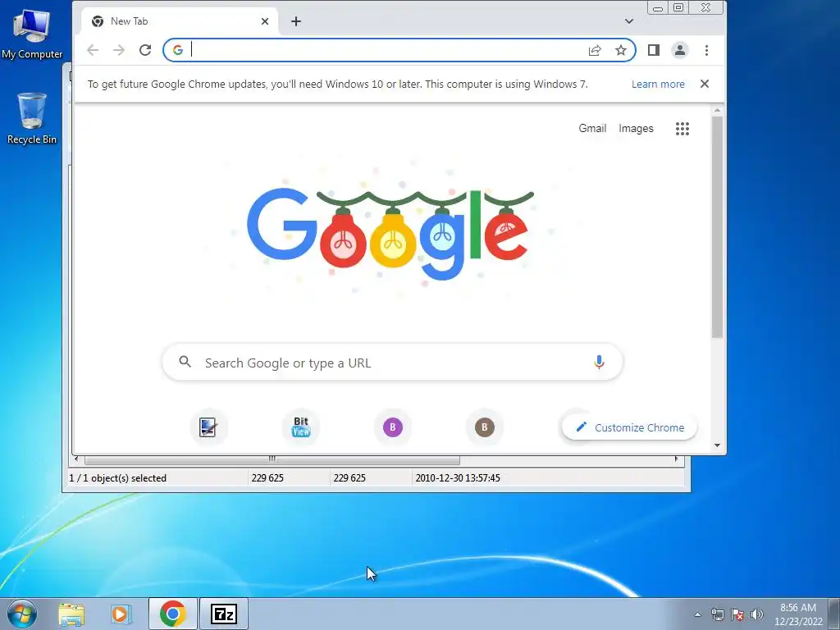Show hidden system tray icons
The height and width of the screenshot is (630, 840).
[x=697, y=614]
